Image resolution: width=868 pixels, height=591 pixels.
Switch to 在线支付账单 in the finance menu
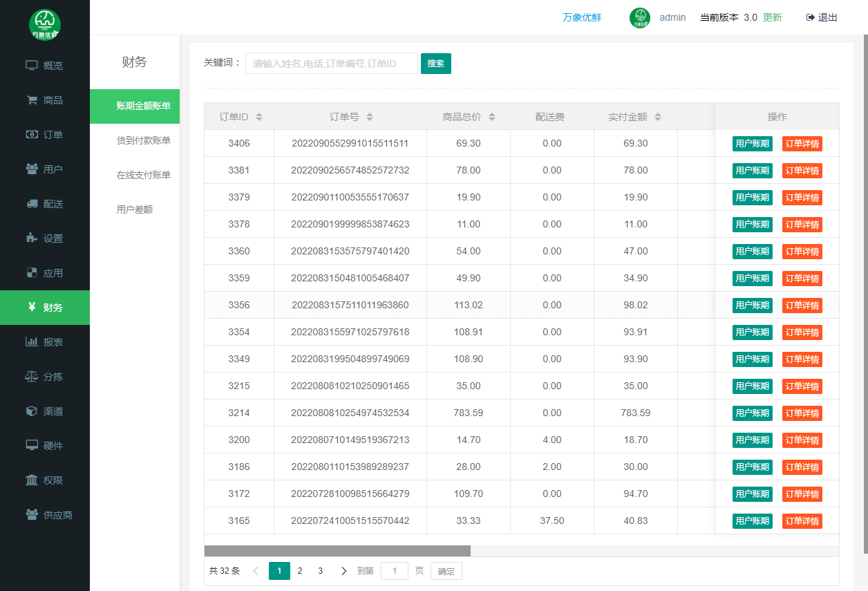[143, 175]
